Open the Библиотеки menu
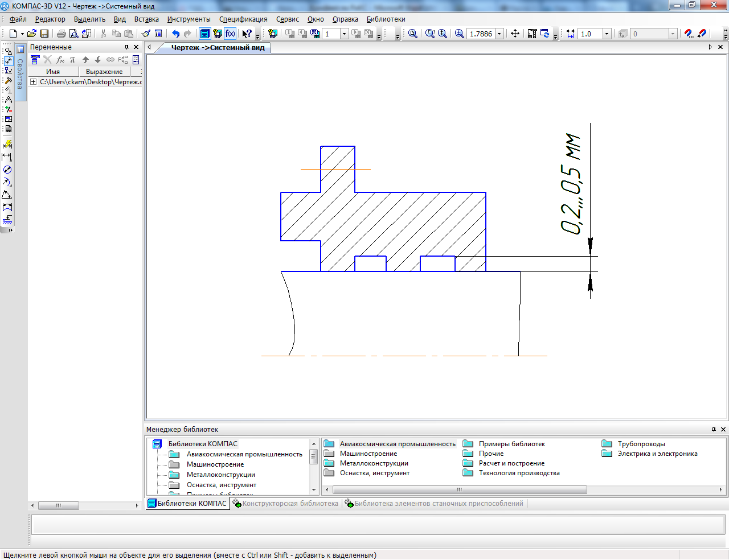Viewport: 729px width, 560px height. pos(386,19)
